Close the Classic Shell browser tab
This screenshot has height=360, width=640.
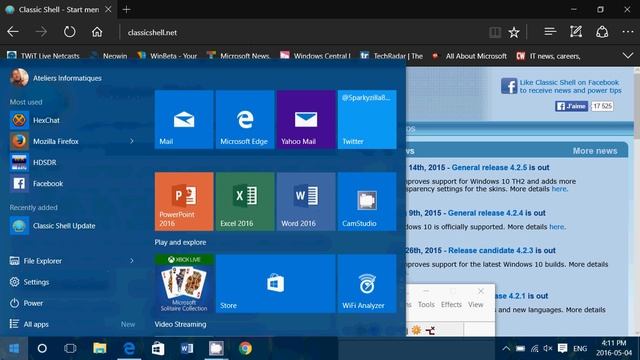tap(108, 9)
